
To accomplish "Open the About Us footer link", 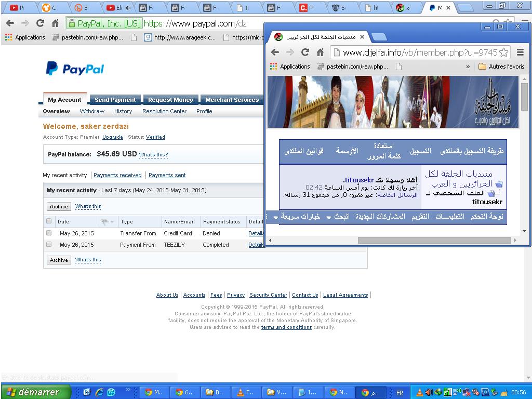I will tap(167, 295).
